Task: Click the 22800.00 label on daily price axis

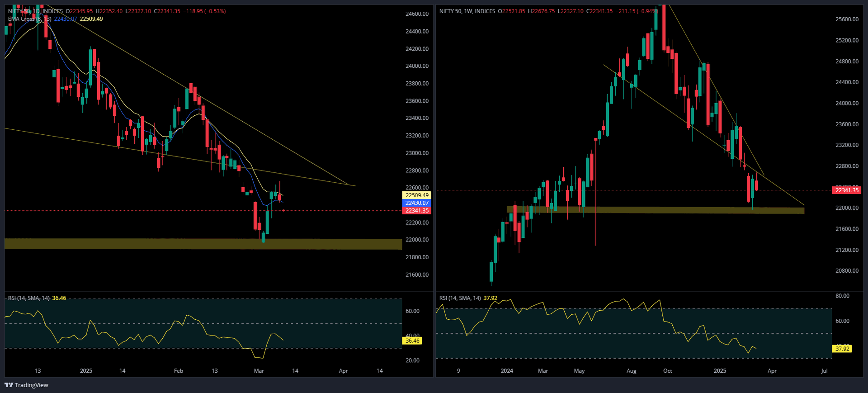Action: pos(417,170)
